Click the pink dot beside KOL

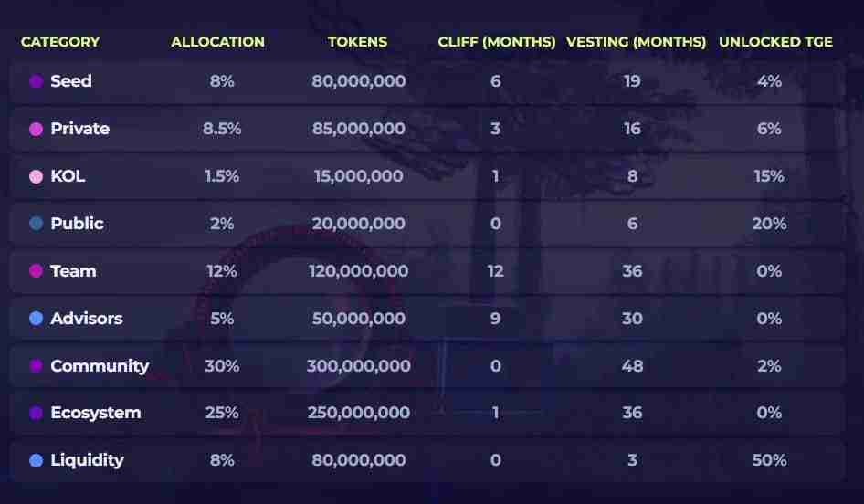click(37, 176)
